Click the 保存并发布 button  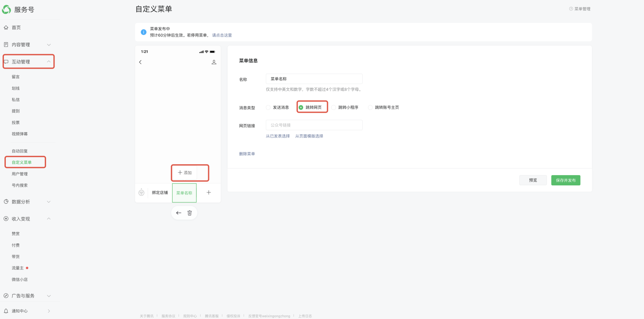pos(565,180)
